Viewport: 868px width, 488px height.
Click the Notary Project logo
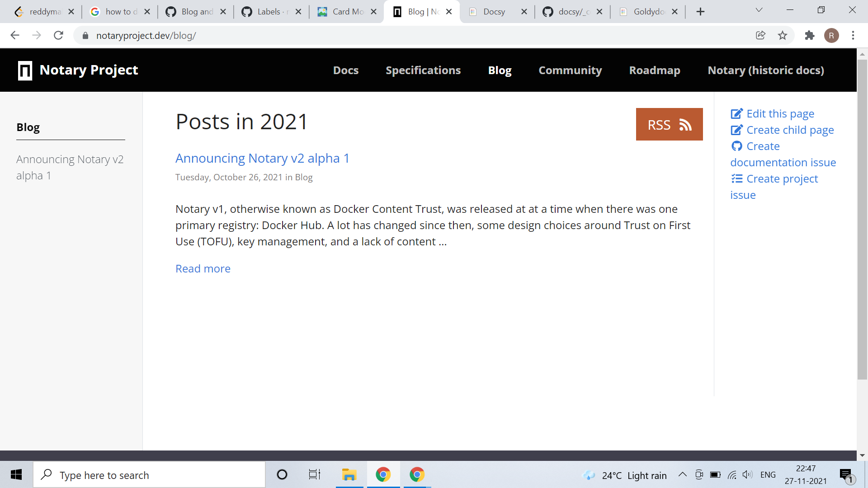click(25, 70)
